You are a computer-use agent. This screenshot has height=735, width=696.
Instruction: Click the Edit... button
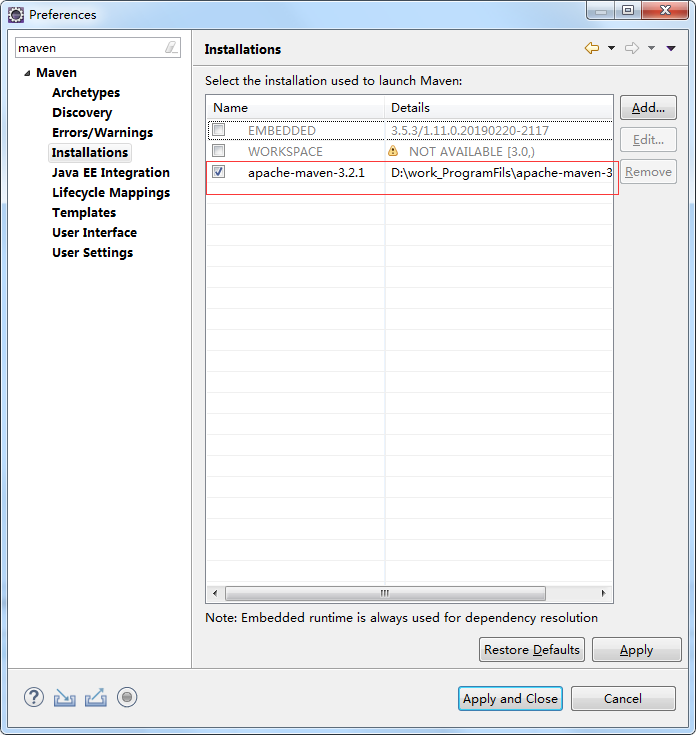[648, 140]
